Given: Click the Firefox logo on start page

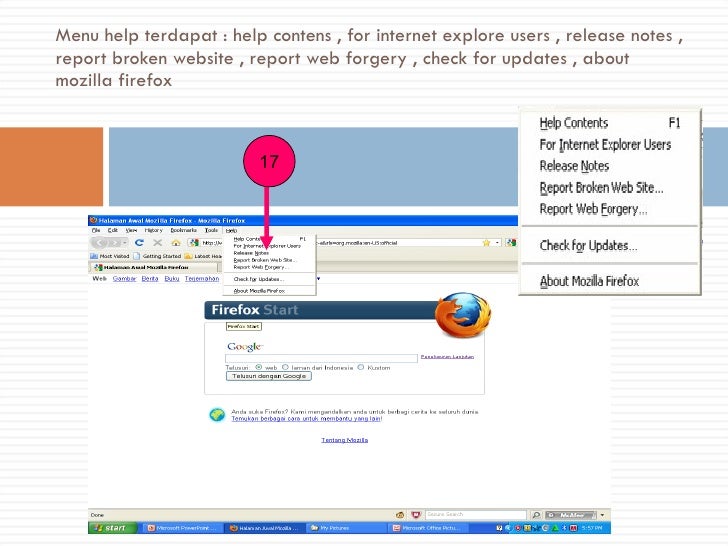Looking at the screenshot, I should 462,315.
